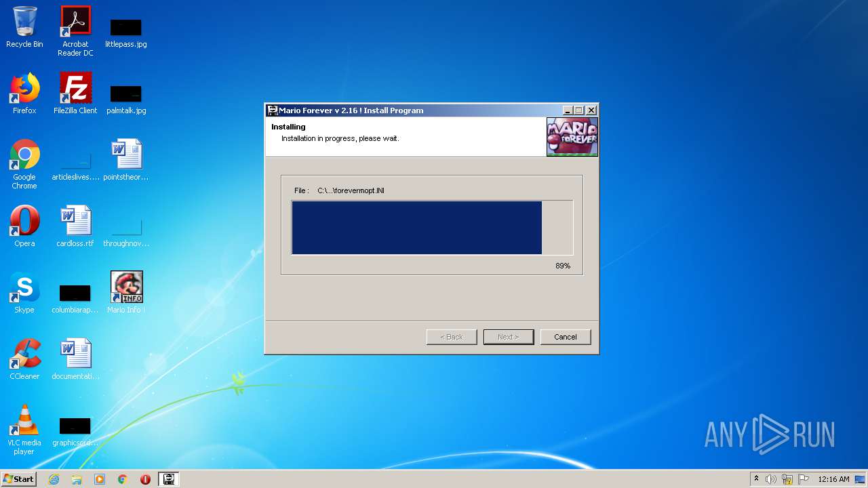Show hidden tray icons arrow
Screen dimensions: 868x488
(x=756, y=479)
